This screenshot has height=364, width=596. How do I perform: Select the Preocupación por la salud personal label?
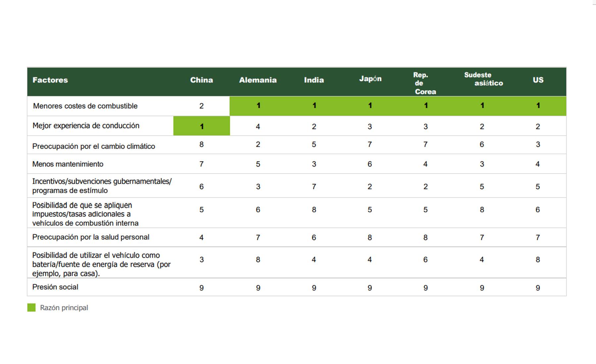(x=91, y=237)
